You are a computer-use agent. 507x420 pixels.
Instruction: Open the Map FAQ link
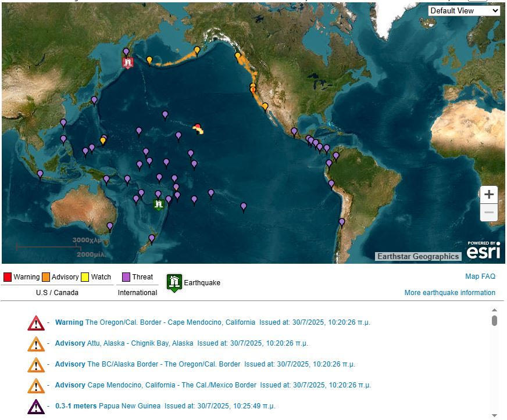pyautogui.click(x=480, y=277)
